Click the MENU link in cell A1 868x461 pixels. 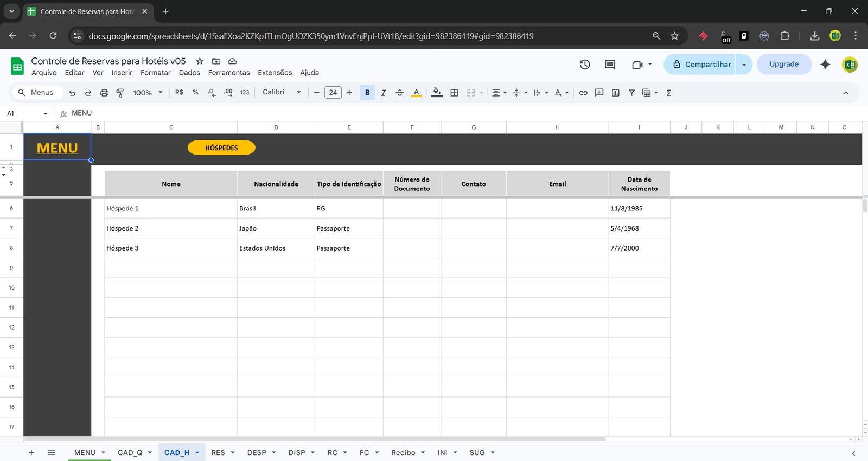(x=58, y=148)
